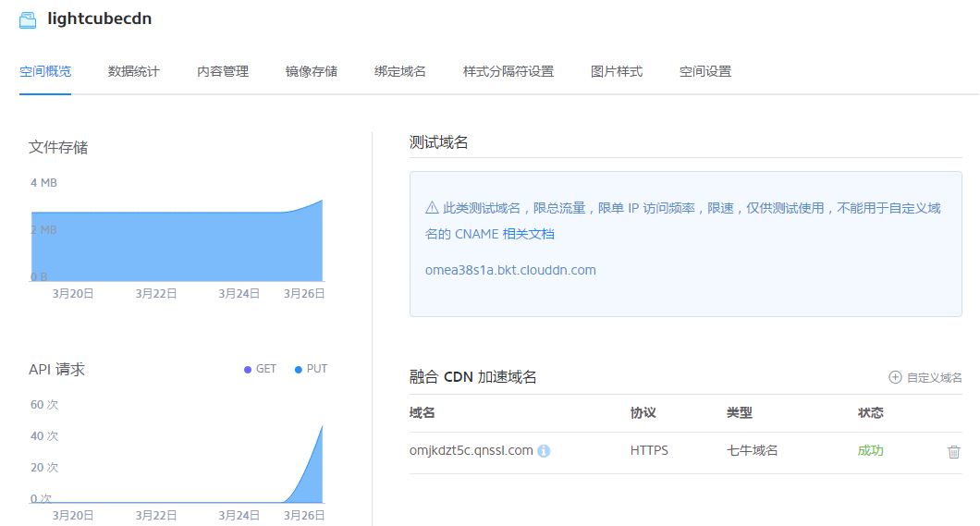Open the 相关文档 link
The image size is (980, 526).
click(x=528, y=234)
